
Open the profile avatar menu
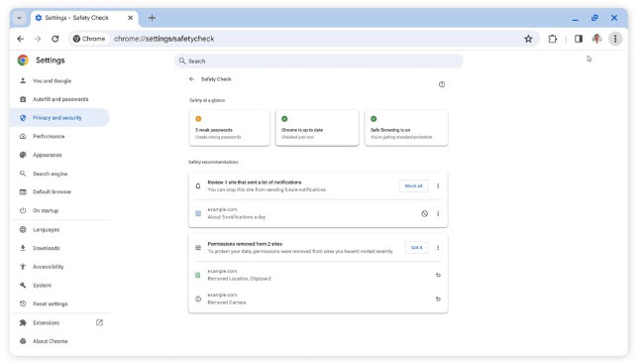(596, 39)
